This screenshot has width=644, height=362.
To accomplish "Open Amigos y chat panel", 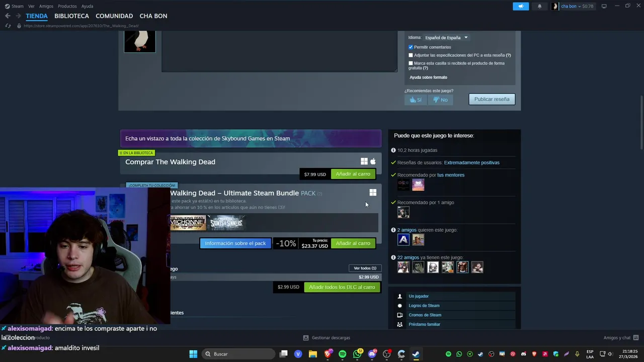I will (621, 338).
